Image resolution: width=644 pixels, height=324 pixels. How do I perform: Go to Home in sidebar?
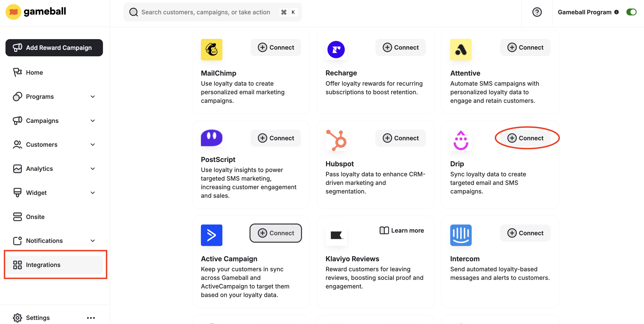pyautogui.click(x=34, y=72)
